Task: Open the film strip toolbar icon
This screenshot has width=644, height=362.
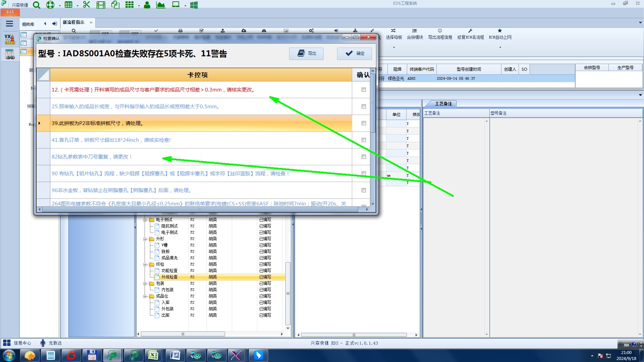Action: tap(101, 5)
